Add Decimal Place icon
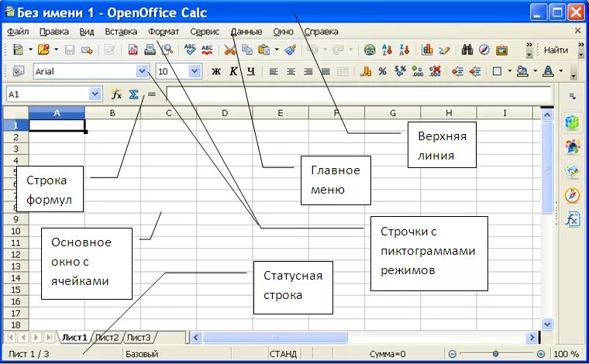This screenshot has width=589, height=364. pos(417,71)
